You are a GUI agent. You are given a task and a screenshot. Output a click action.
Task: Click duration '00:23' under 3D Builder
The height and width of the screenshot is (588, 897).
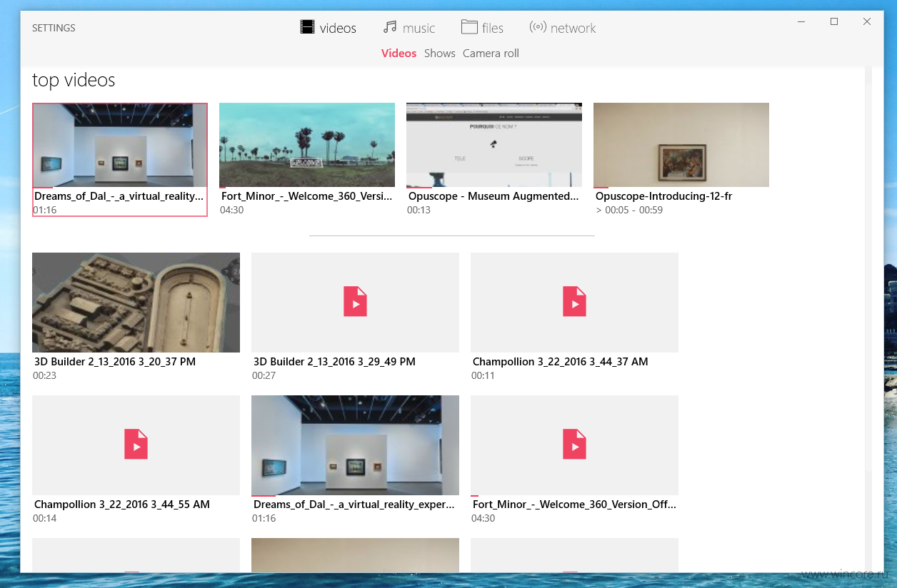[x=44, y=375]
